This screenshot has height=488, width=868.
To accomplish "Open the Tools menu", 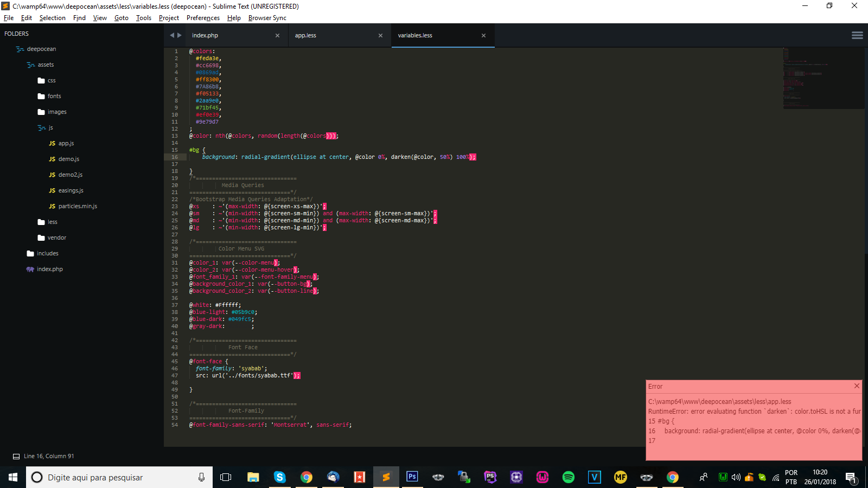I will (x=144, y=18).
